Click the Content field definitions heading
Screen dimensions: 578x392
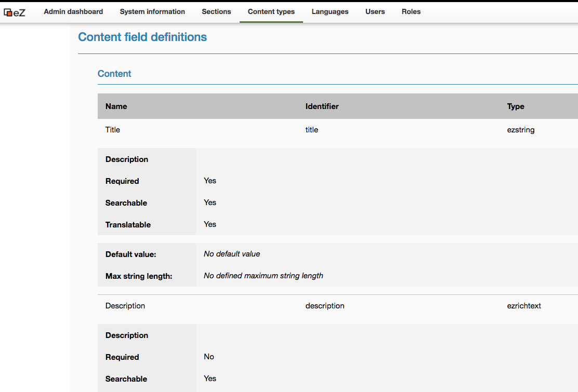pos(142,37)
